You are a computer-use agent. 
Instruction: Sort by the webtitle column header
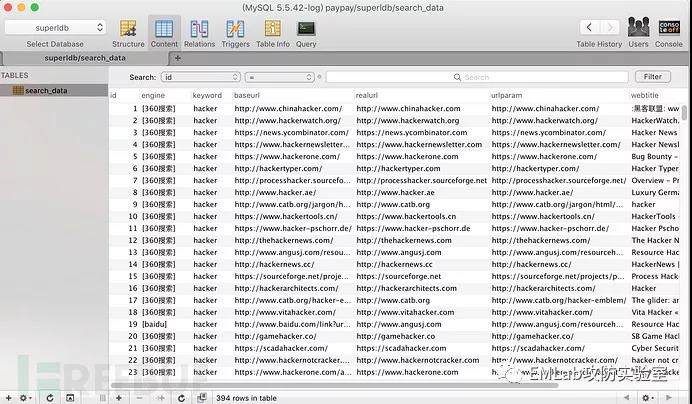[x=655, y=95]
